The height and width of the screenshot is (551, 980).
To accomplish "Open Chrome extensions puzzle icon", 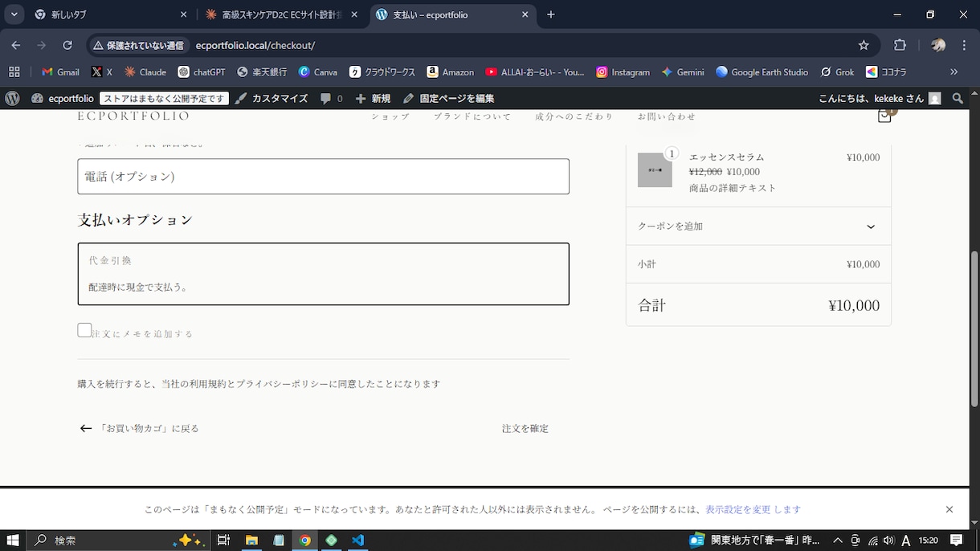I will coord(900,45).
